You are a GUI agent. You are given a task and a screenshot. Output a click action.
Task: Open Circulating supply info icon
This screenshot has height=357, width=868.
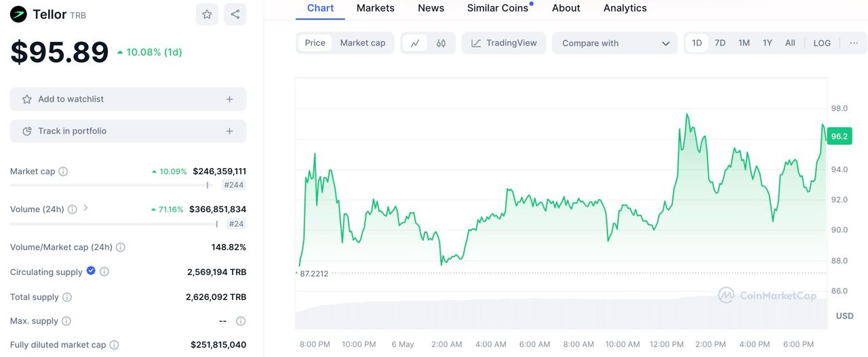104,272
